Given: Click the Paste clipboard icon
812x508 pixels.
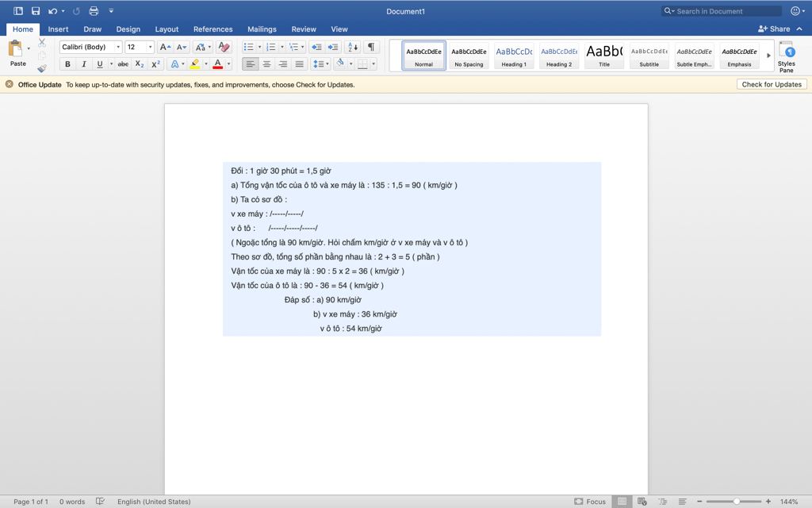Looking at the screenshot, I should tap(15, 49).
